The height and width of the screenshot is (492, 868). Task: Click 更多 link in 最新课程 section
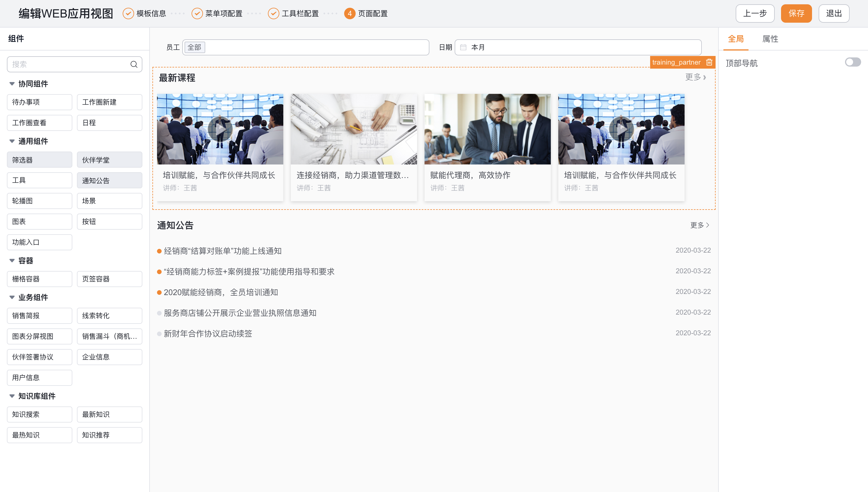(695, 78)
